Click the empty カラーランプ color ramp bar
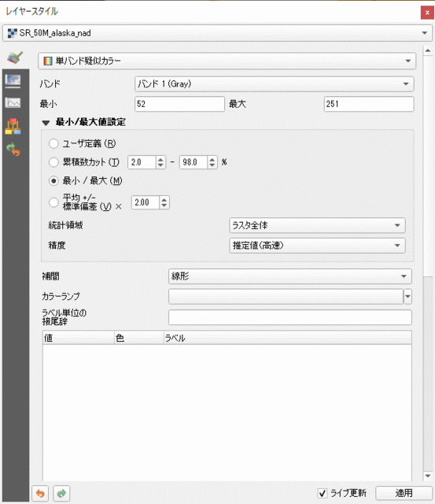Screen dimensions: 435x504 (x=286, y=296)
